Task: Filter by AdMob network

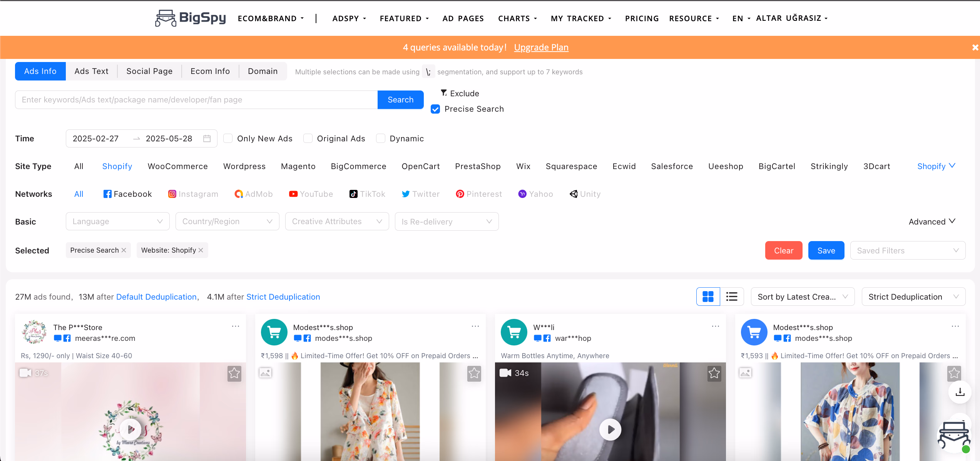Action: point(254,194)
